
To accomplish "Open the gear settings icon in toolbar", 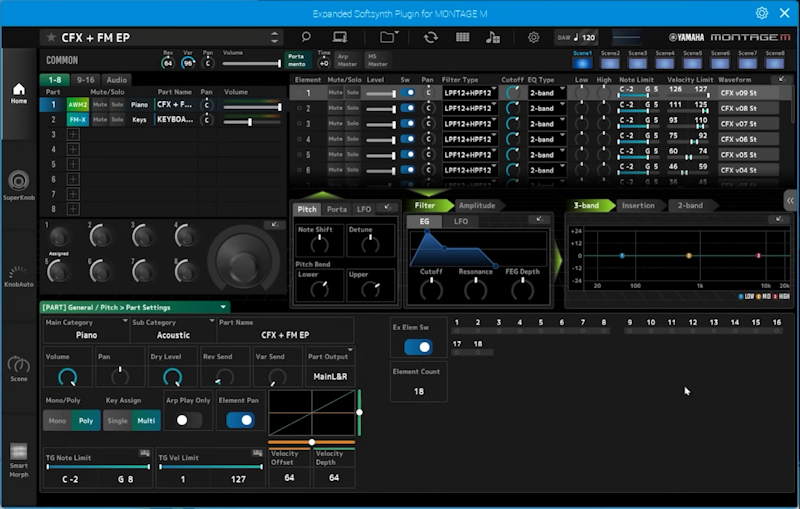I will (534, 37).
